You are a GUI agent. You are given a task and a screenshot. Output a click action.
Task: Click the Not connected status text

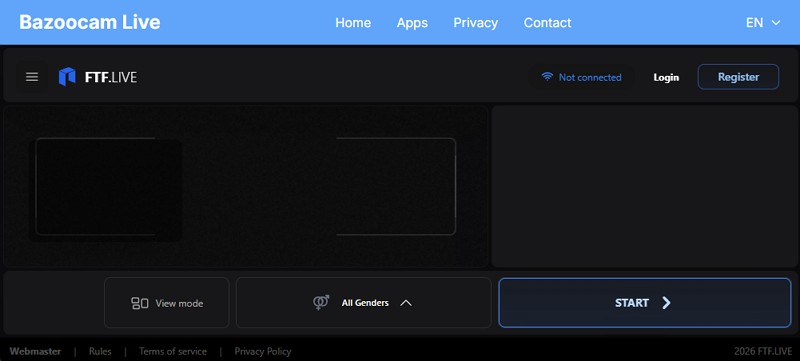tap(590, 78)
